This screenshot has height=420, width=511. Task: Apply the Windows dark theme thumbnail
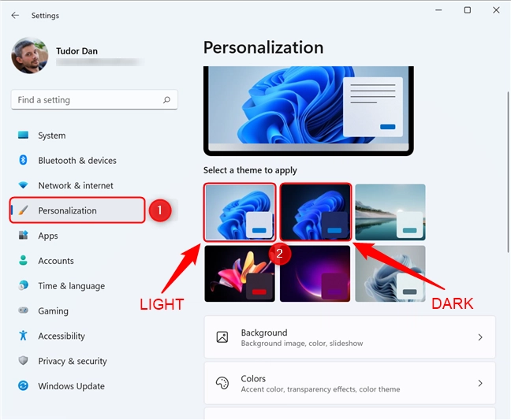315,212
